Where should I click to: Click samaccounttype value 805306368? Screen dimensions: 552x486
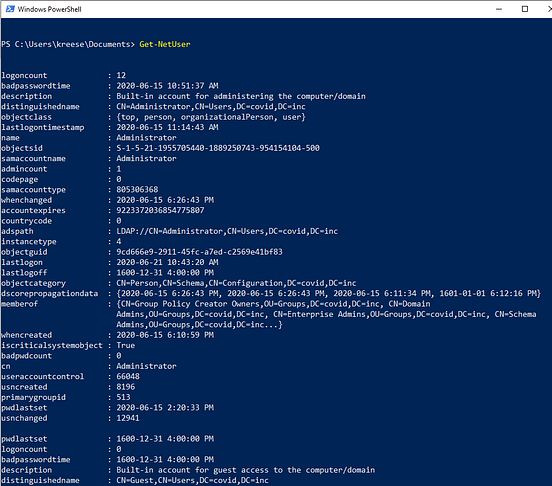137,190
